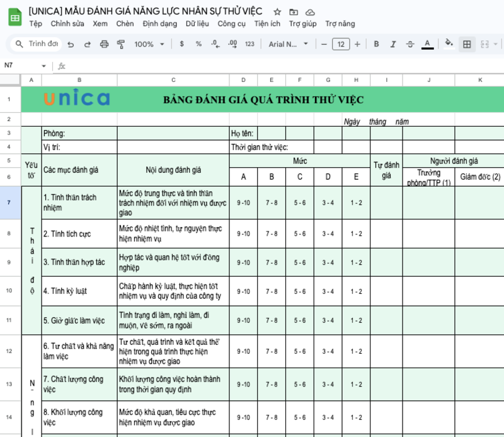Redo the last action

pyautogui.click(x=88, y=44)
